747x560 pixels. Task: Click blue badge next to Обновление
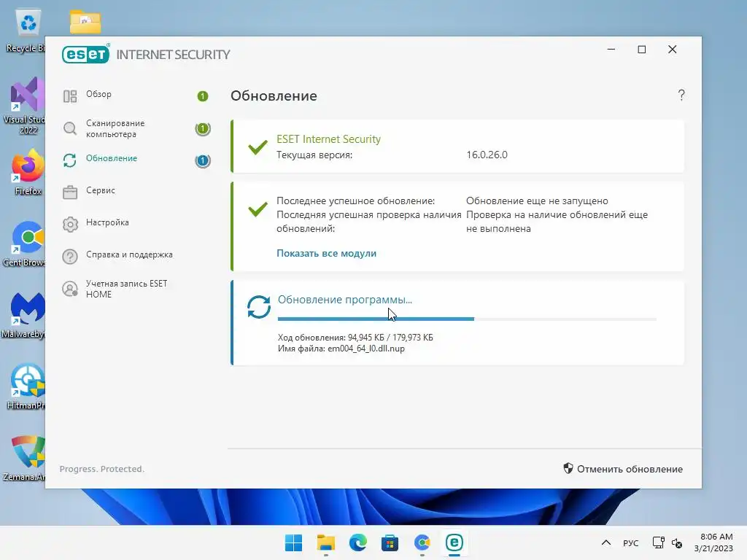coord(203,161)
